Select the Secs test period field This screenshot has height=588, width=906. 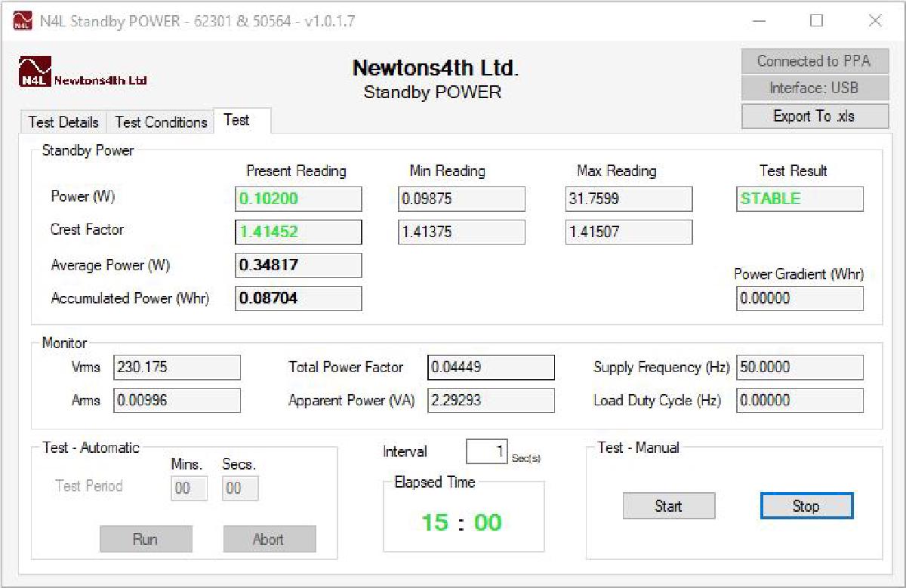click(239, 488)
